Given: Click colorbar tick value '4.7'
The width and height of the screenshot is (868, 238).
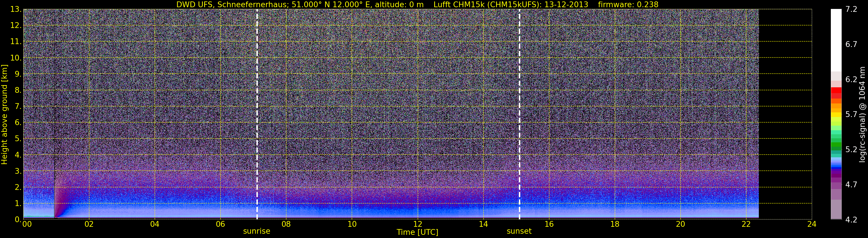Looking at the screenshot, I should (x=851, y=184).
